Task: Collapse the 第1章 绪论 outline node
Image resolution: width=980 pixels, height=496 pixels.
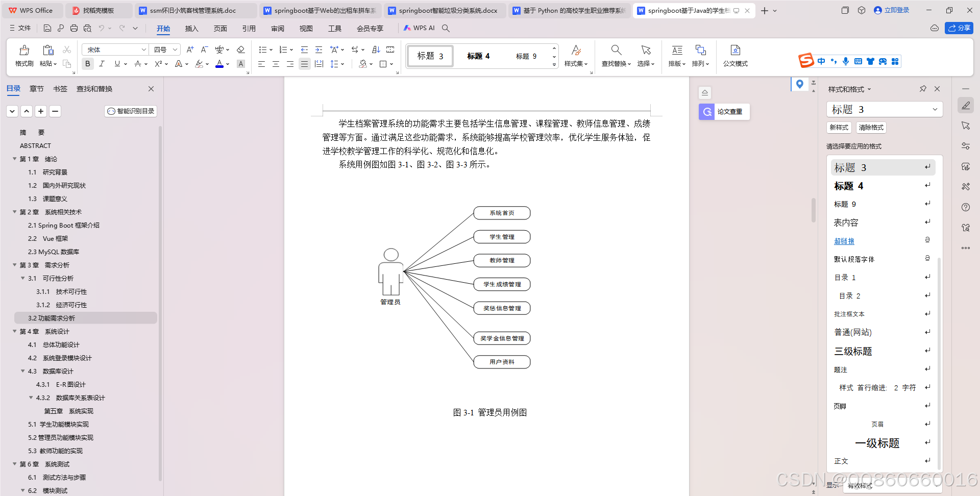Action: pyautogui.click(x=14, y=159)
